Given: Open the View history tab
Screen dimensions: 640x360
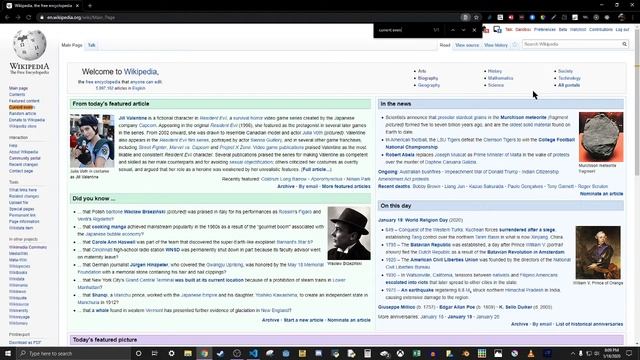Looking at the screenshot, I should (x=496, y=45).
